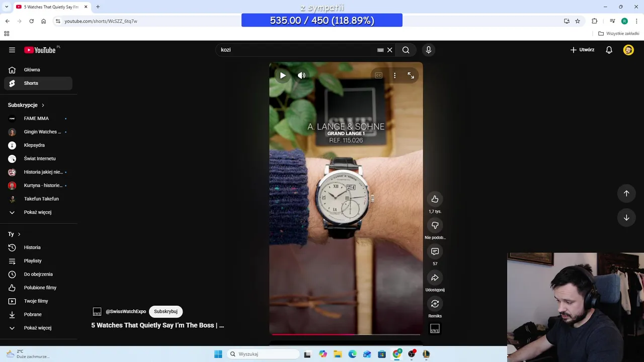Click the Udostępnij share arrow icon

point(435,278)
